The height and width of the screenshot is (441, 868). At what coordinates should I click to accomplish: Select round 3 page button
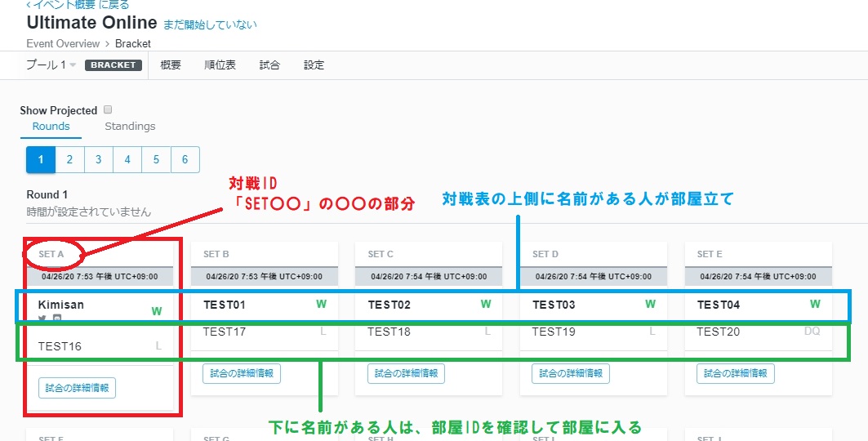pos(99,159)
